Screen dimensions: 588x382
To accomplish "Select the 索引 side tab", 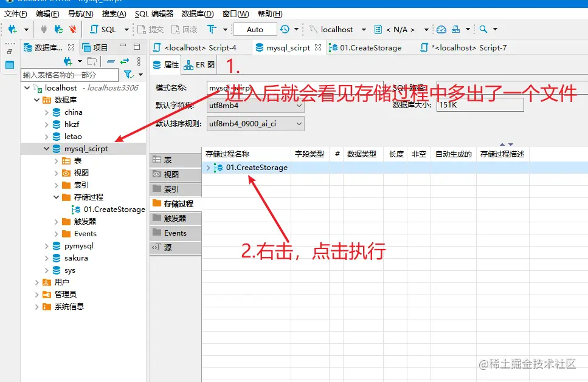I will [176, 189].
